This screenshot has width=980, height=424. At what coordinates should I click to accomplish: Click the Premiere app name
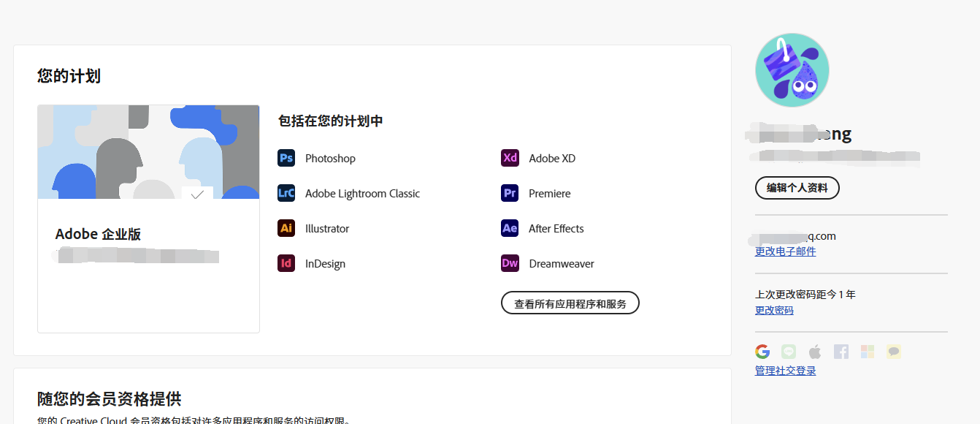(x=550, y=194)
